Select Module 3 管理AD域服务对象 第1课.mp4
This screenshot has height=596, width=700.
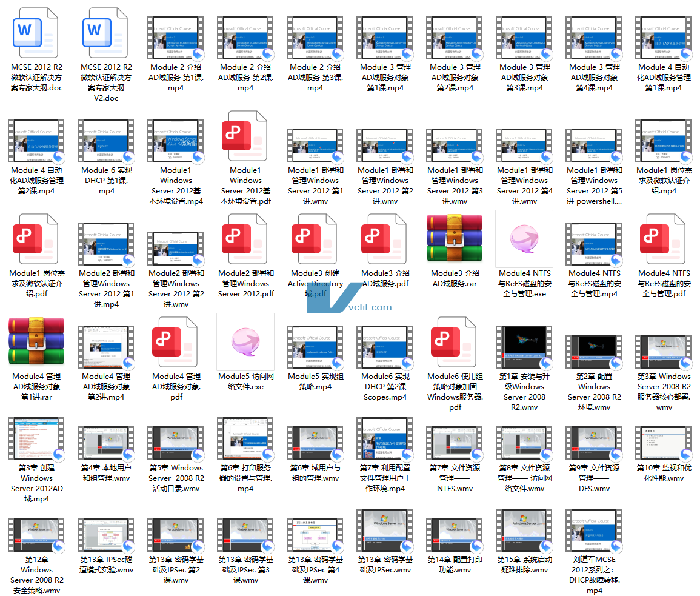coord(385,38)
